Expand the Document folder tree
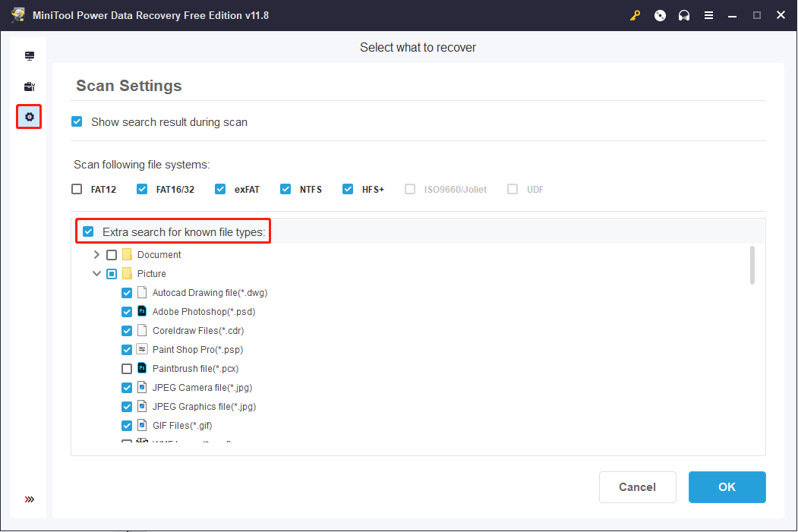The image size is (798, 532). [96, 254]
